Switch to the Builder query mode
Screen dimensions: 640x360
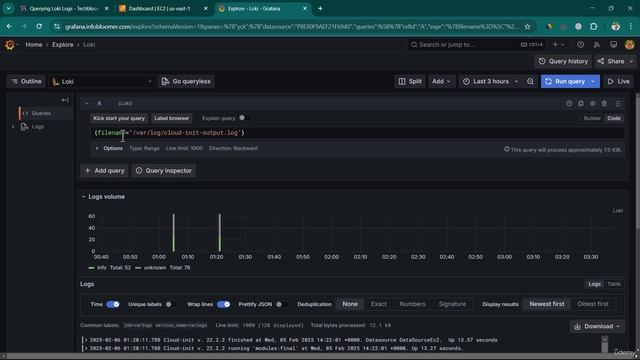[x=592, y=118]
